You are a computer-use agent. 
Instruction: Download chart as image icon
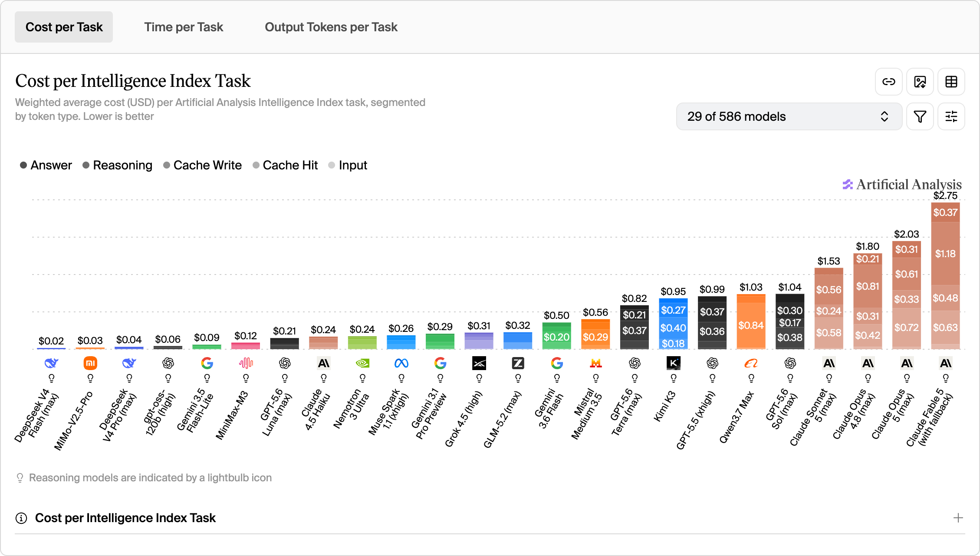tap(920, 82)
